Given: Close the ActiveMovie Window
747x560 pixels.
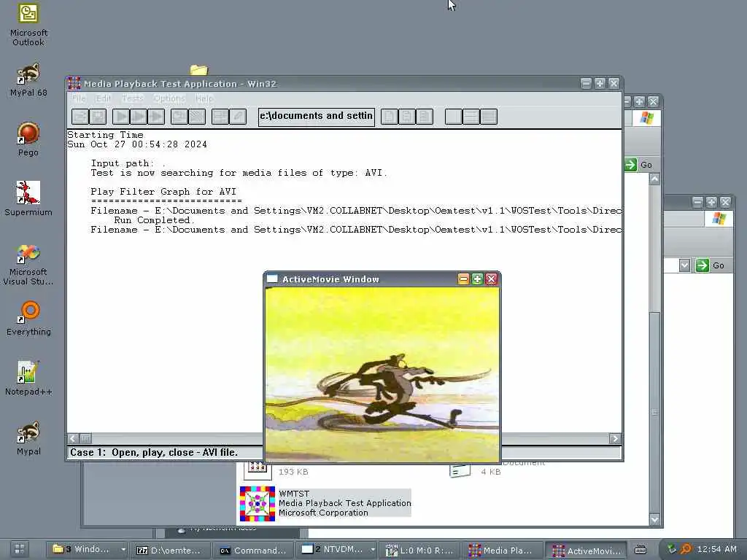Looking at the screenshot, I should tap(491, 279).
